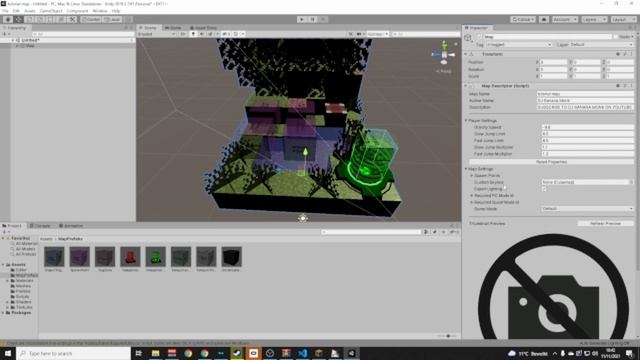This screenshot has height=360, width=640.
Task: Open the Layer dropdown in Inspector
Action: point(602,44)
